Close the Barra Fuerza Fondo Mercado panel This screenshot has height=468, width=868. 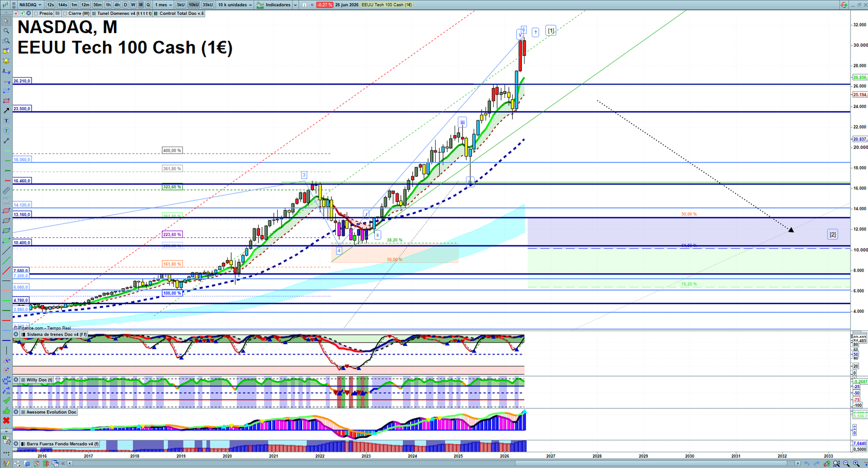16,444
